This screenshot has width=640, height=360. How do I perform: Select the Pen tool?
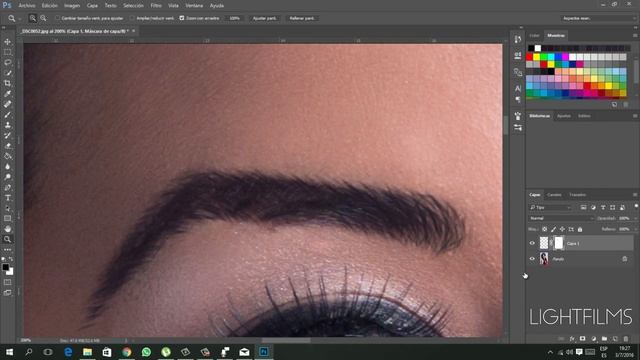(7, 187)
